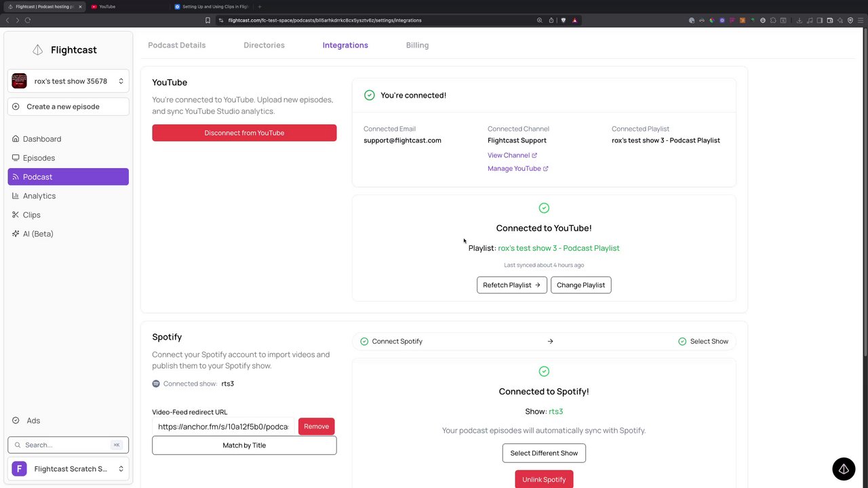Open the Manage YouTube link
868x488 pixels.
click(518, 169)
